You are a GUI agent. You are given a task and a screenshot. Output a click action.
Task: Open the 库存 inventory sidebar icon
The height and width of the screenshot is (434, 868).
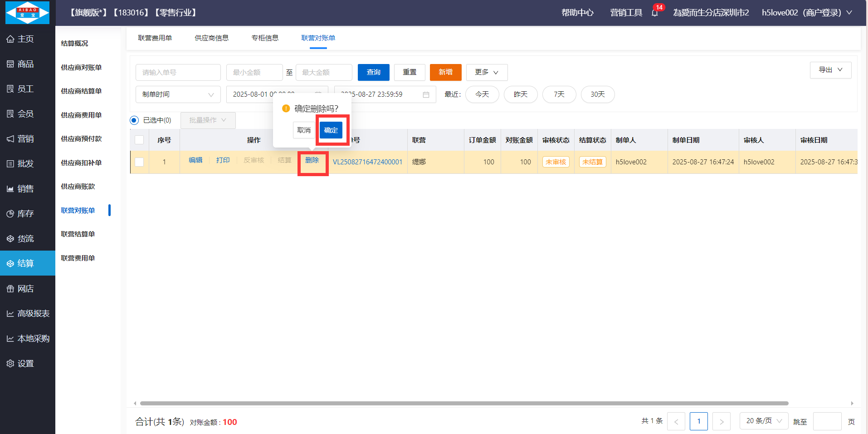pyautogui.click(x=10, y=214)
